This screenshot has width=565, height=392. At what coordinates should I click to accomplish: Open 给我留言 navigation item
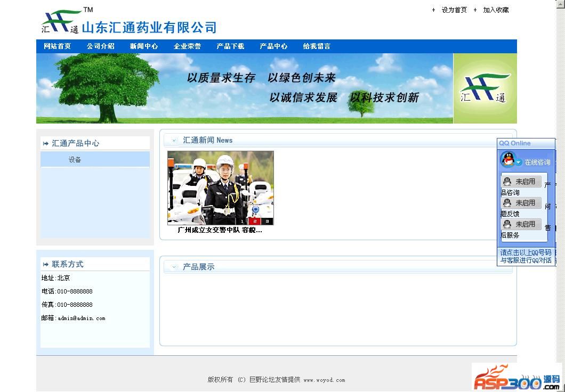tap(317, 46)
